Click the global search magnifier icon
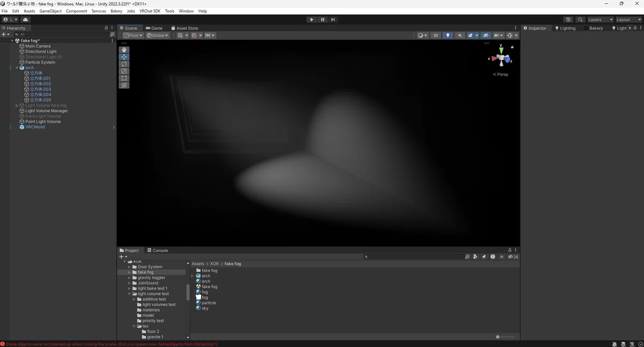The height and width of the screenshot is (347, 644). pos(580,19)
